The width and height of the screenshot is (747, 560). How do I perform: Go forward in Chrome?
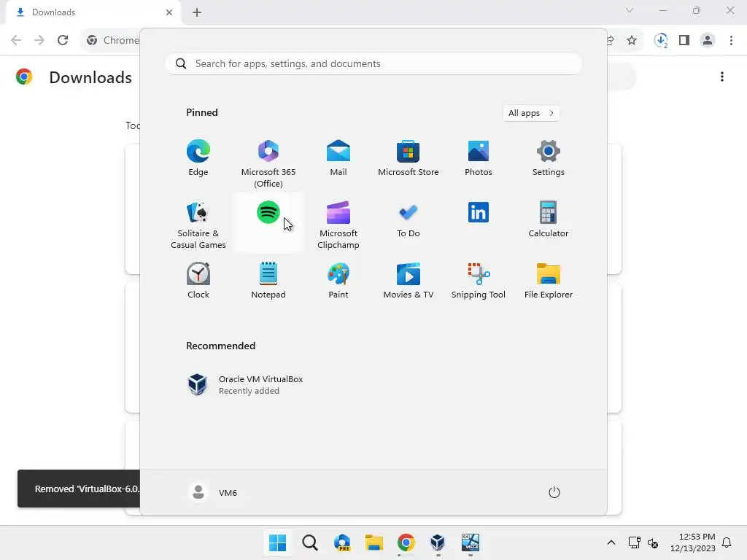pos(39,40)
